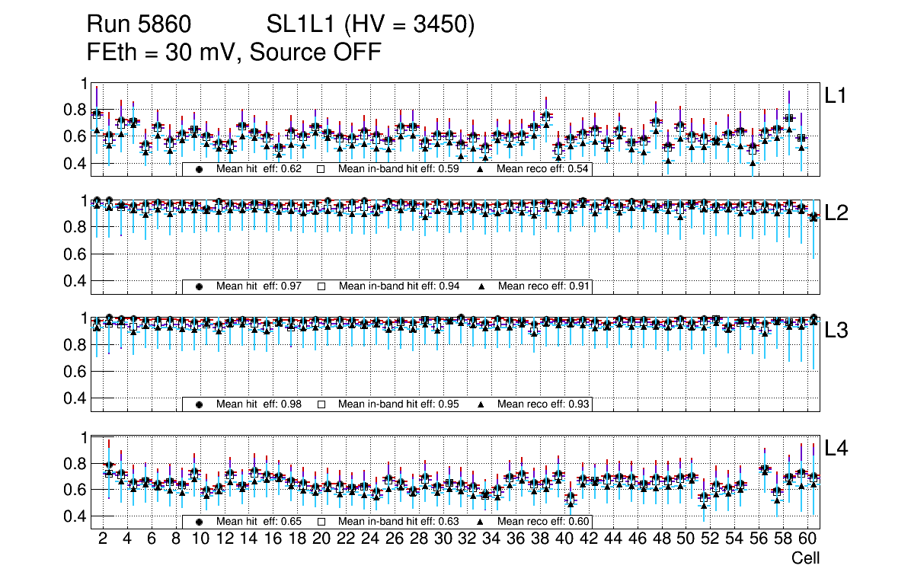Click the 'FEth = 30 mV, Source OFF' subtitle
The height and width of the screenshot is (588, 911).
[234, 53]
